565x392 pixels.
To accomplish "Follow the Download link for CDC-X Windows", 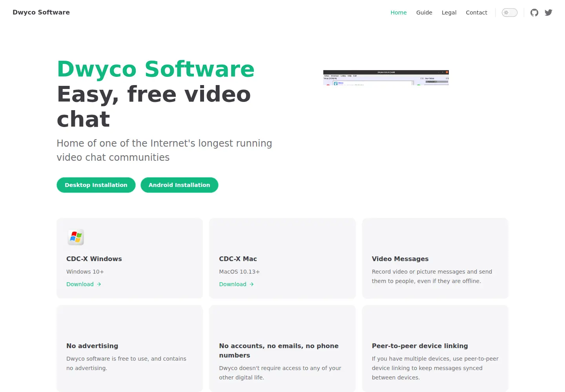I will [84, 284].
